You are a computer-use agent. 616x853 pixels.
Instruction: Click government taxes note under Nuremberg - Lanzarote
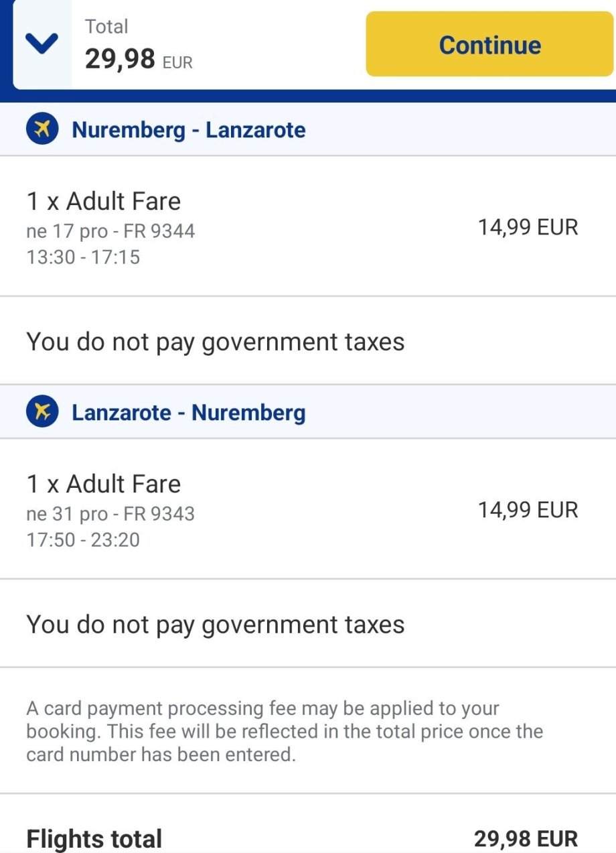click(x=216, y=342)
